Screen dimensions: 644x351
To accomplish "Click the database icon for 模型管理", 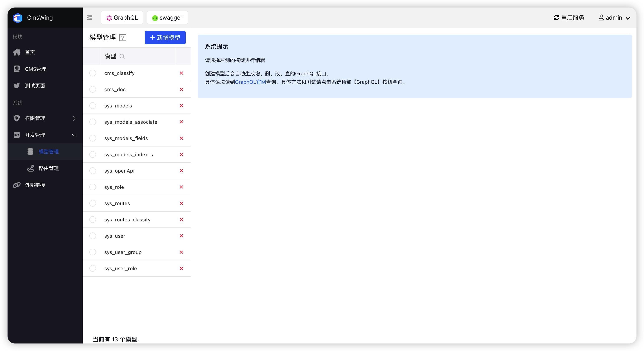I will coord(30,152).
